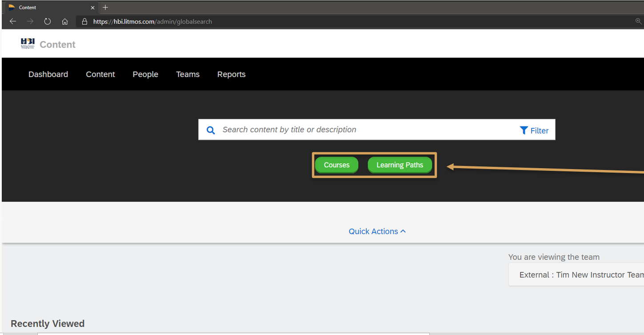
Task: Collapse the Quick Actions section
Action: click(377, 231)
